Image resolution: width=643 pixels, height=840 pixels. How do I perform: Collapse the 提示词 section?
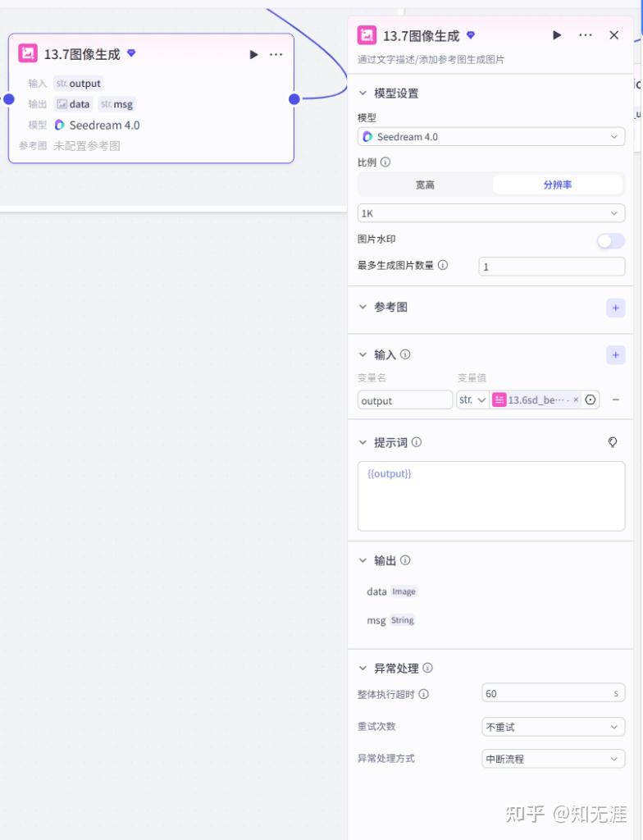coord(363,442)
